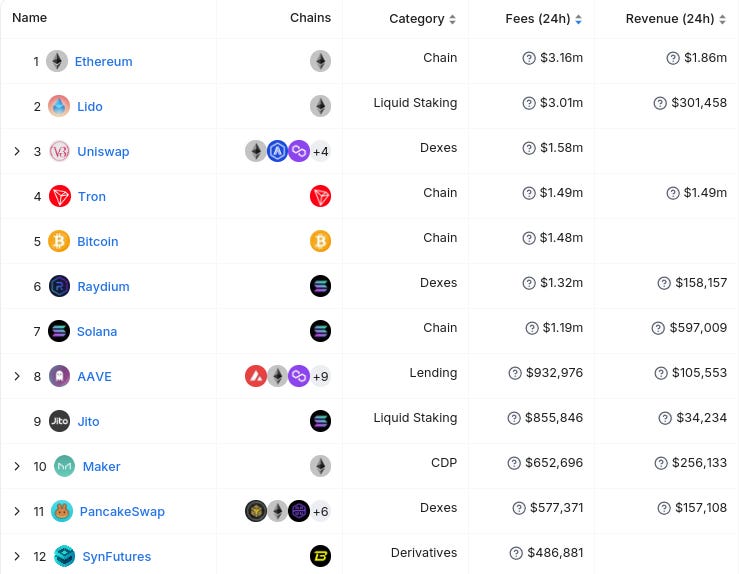This screenshot has height=574, width=739.
Task: Click the PancakeSwap bunny logo
Action: 62,511
